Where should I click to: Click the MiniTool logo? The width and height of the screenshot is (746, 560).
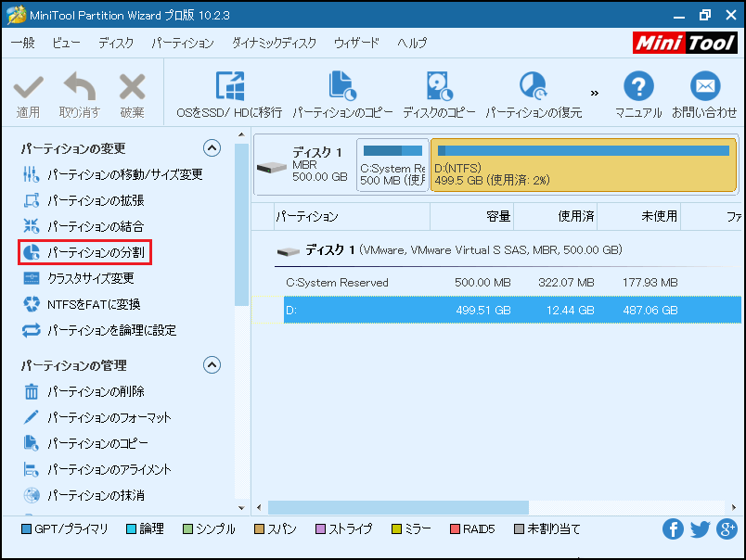(685, 43)
